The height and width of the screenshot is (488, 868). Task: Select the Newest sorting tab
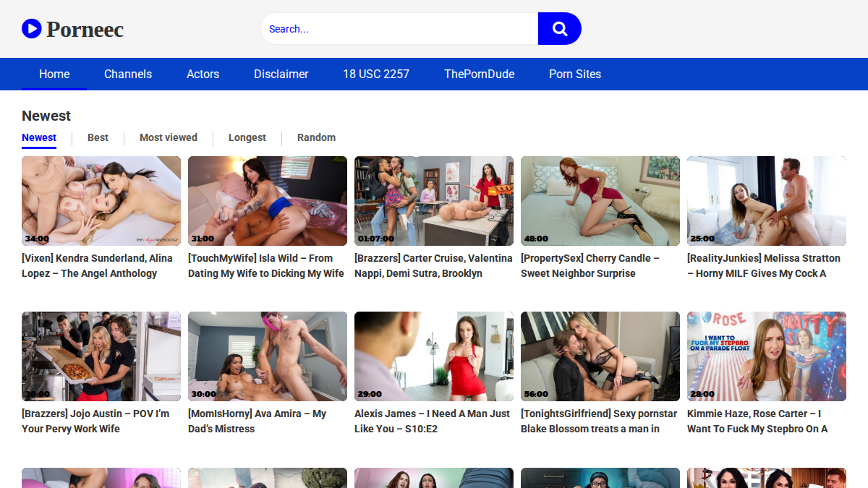39,137
